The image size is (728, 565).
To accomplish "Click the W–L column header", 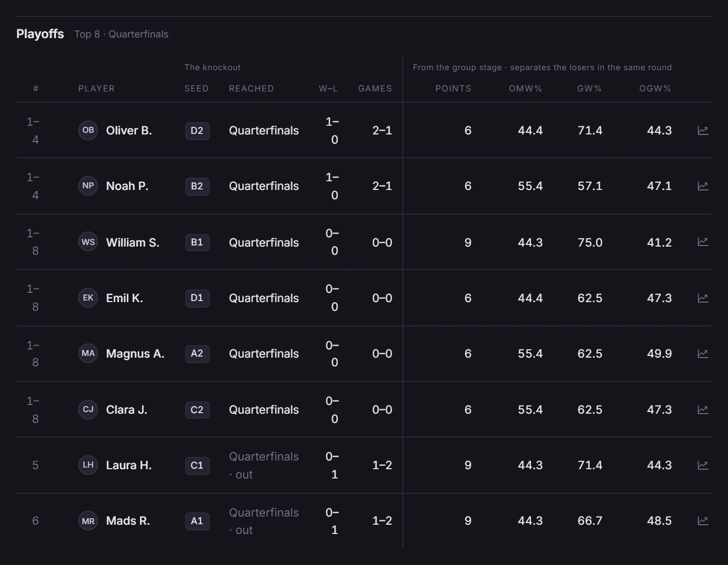I will (x=328, y=88).
